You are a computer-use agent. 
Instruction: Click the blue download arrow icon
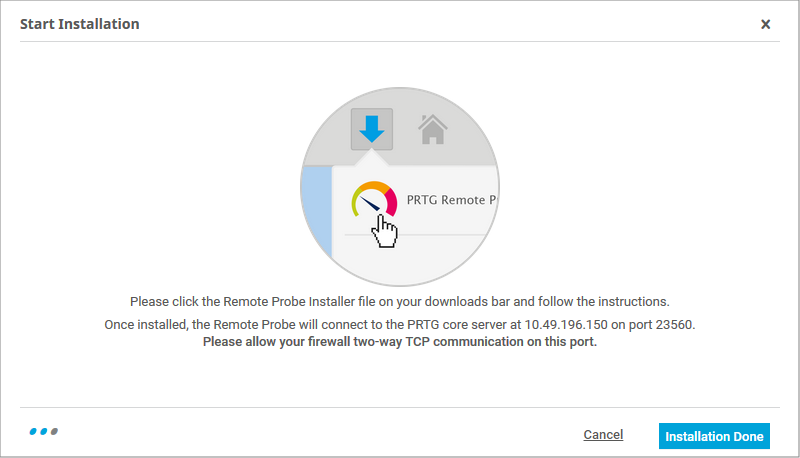(x=371, y=128)
